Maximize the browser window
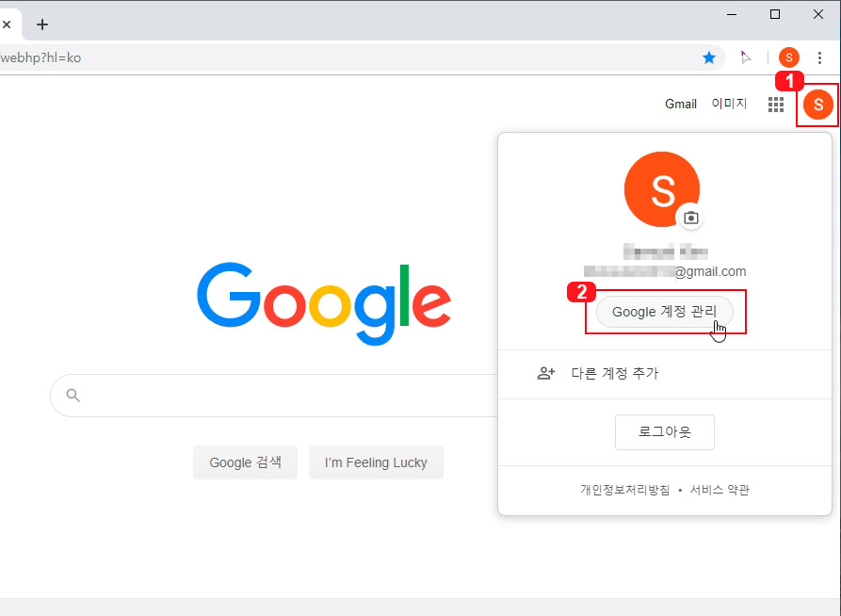 775,14
